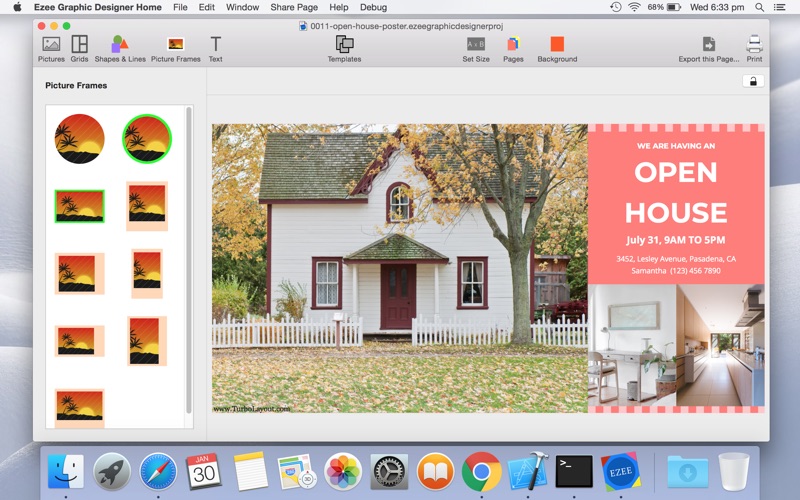Open iBooks from the Dock
The height and width of the screenshot is (500, 800).
coord(435,471)
